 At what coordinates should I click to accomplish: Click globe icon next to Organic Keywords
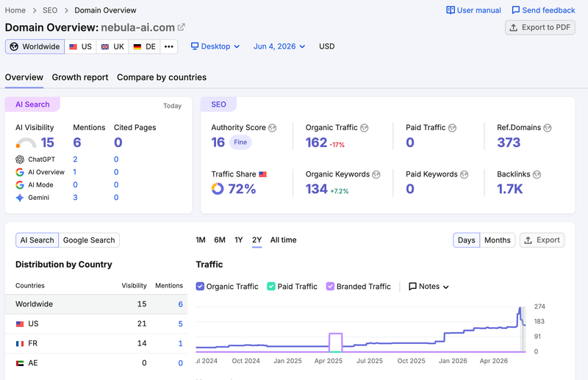pyautogui.click(x=376, y=174)
